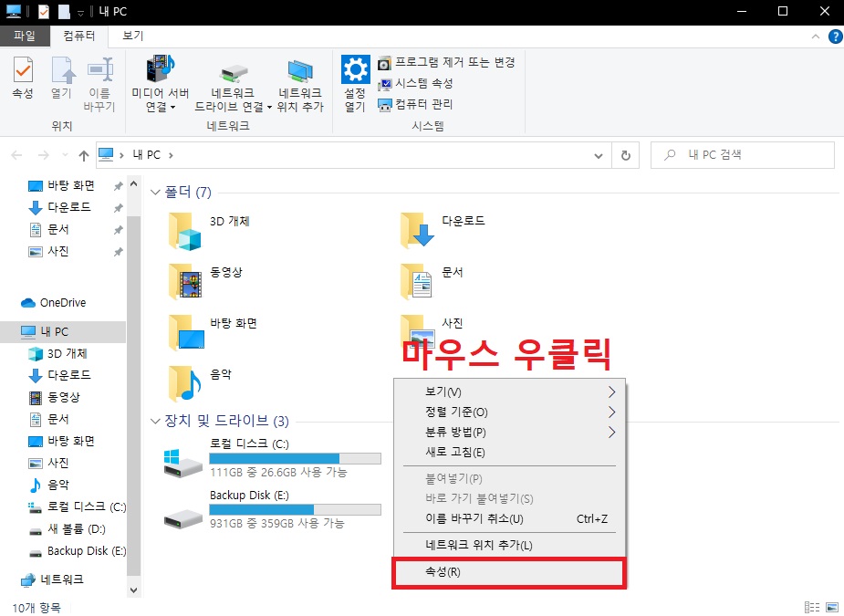Select pinned 사진 in quick access
Viewport: 844px width, 616px height.
(x=48, y=252)
